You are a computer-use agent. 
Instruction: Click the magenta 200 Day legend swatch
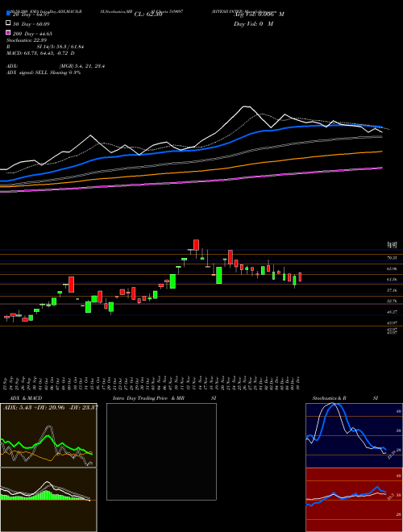[x=8, y=33]
